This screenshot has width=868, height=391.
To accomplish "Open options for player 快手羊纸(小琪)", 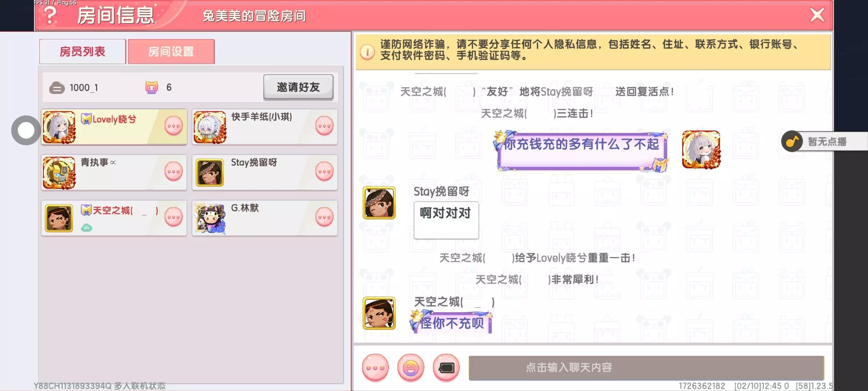I will [324, 126].
